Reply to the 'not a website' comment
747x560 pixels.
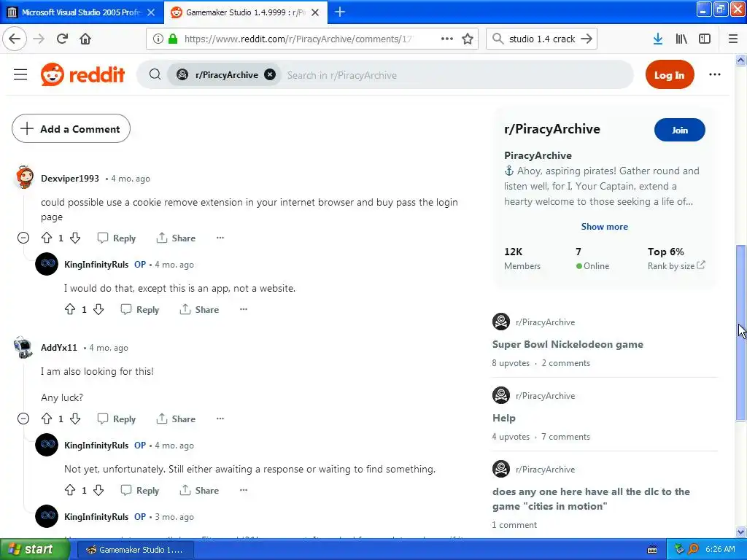click(140, 309)
